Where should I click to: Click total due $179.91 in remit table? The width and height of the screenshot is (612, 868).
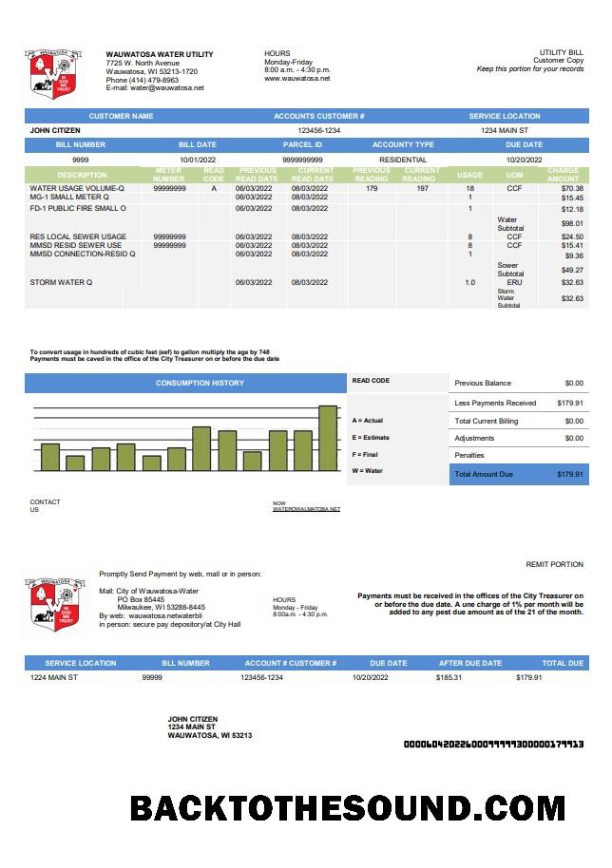coord(529,677)
